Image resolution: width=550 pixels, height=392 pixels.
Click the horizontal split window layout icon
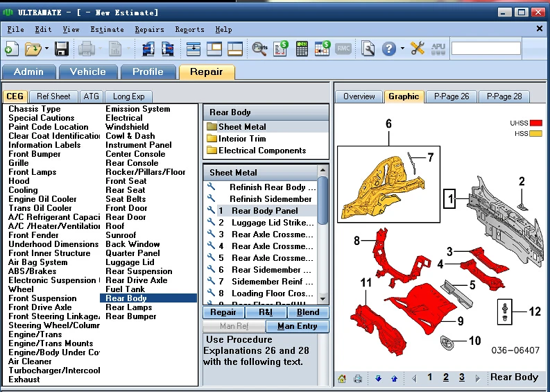(194, 49)
